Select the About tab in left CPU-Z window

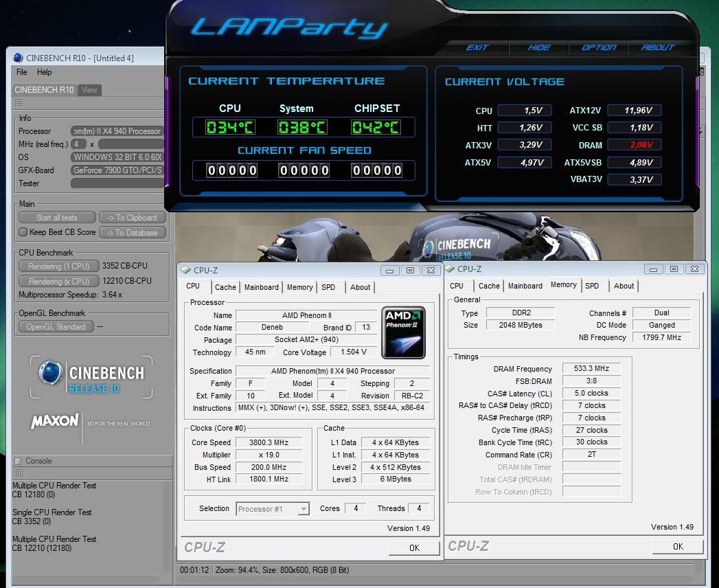tap(360, 287)
